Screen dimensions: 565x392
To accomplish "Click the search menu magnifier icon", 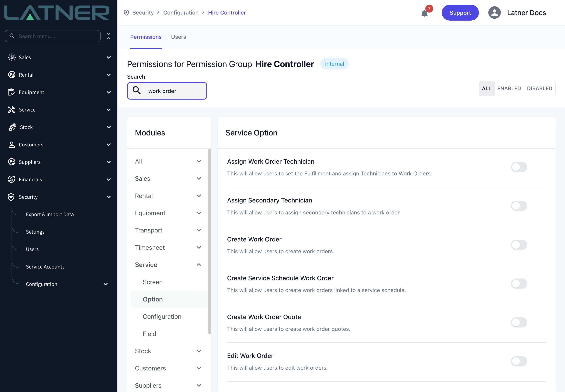I will pyautogui.click(x=12, y=36).
